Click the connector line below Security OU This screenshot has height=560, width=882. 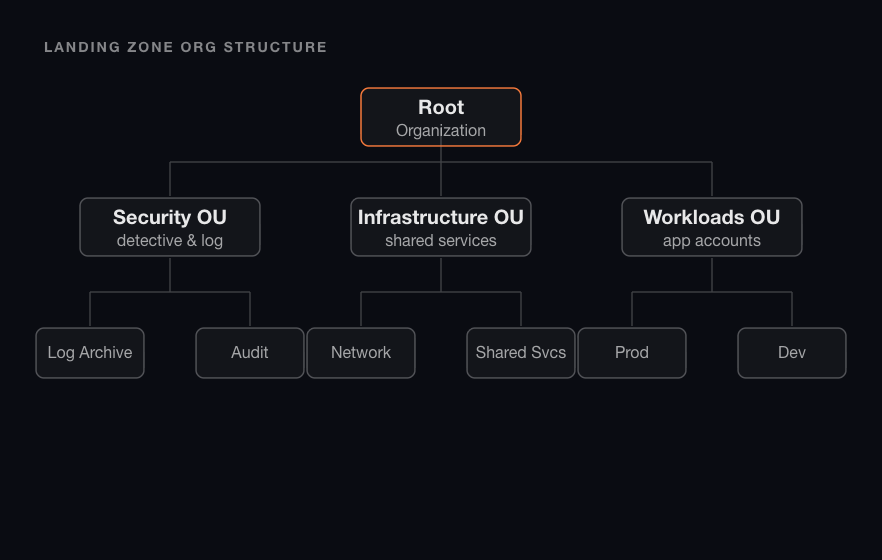click(170, 274)
